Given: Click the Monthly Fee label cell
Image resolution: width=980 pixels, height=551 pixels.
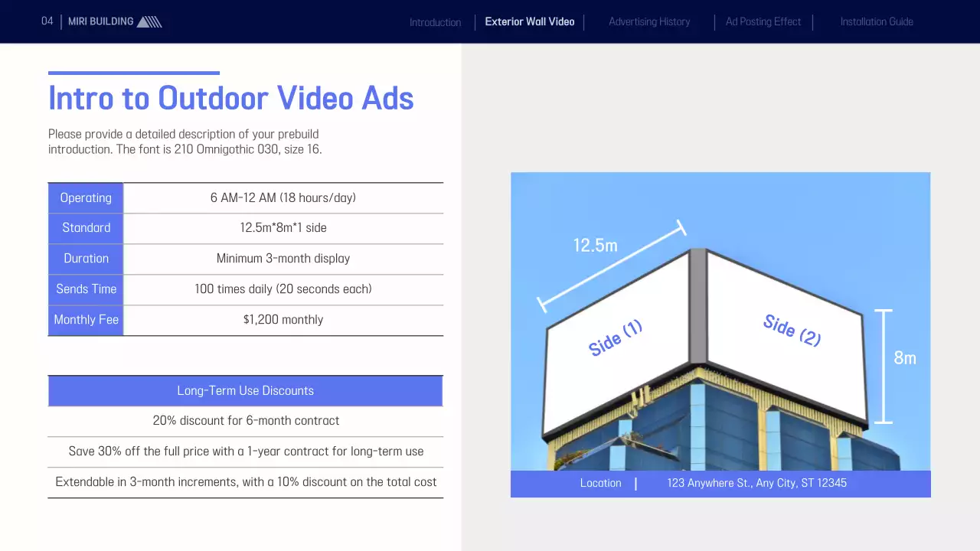Looking at the screenshot, I should [x=86, y=320].
